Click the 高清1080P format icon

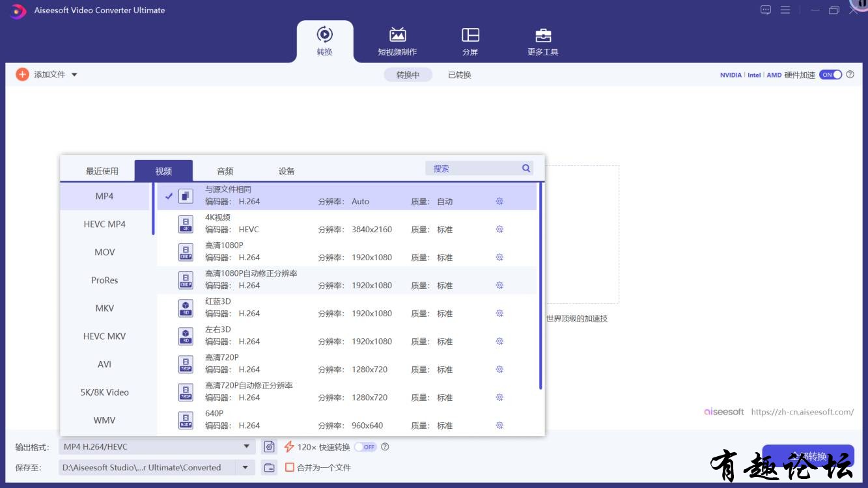pos(186,252)
